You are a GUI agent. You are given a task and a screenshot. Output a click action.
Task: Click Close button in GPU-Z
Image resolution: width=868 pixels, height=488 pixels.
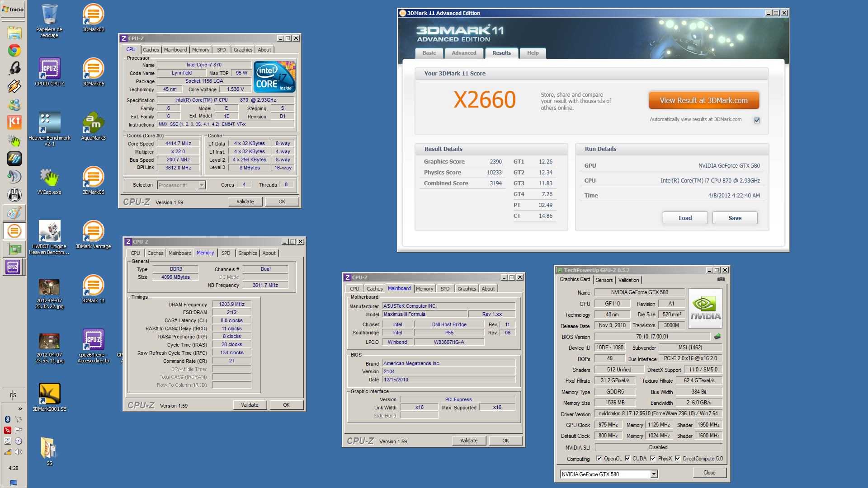tap(709, 473)
